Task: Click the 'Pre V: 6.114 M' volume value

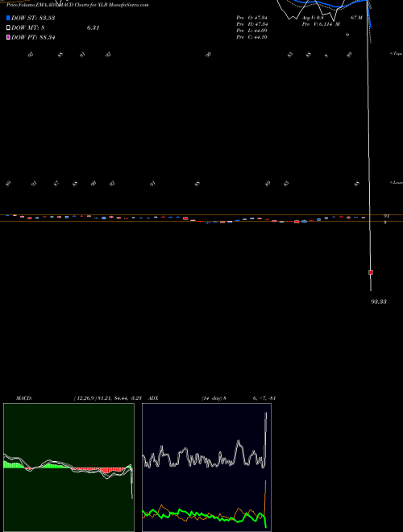Action: point(321,24)
